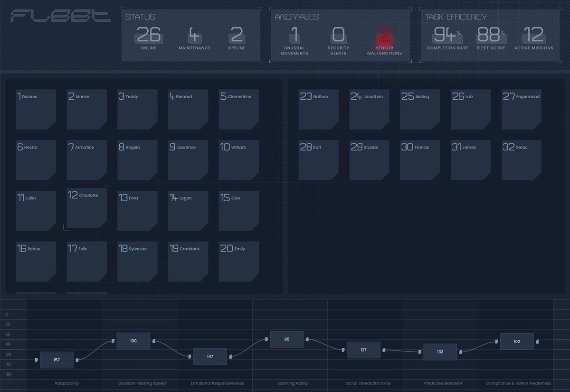Select the Learning Ability node valued 95

[287, 339]
